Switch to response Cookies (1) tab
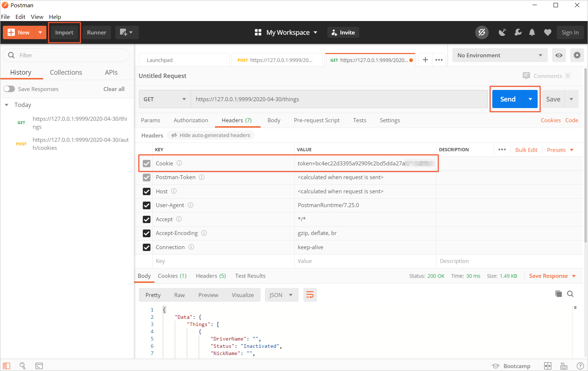588x371 pixels. coord(172,276)
